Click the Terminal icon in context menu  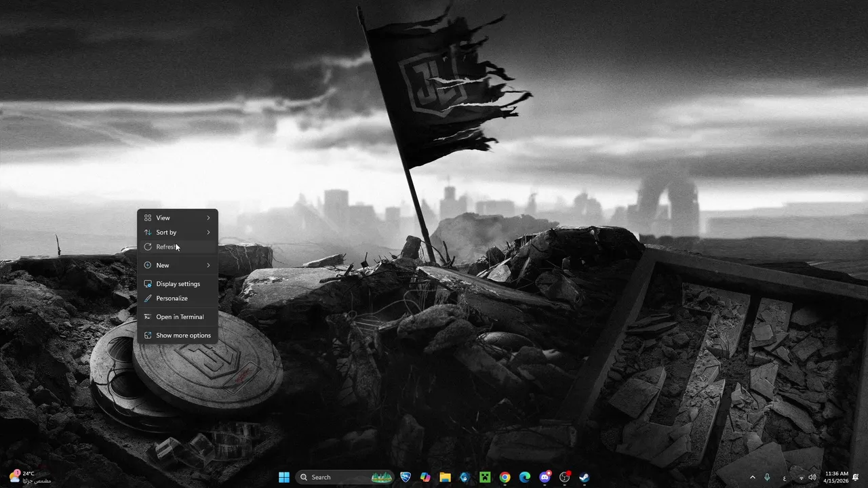[x=148, y=317]
